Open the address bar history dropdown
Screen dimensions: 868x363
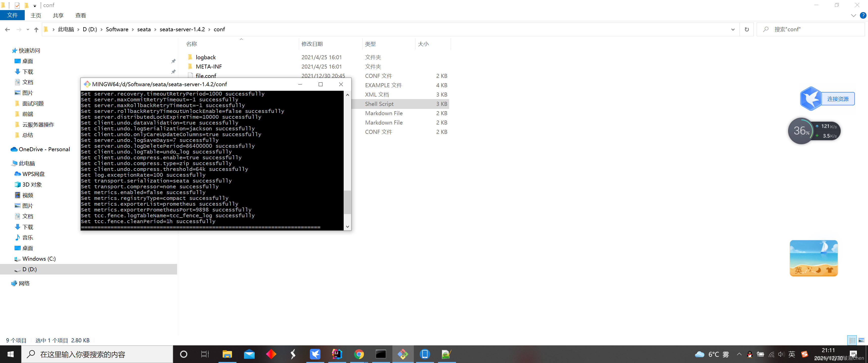point(733,30)
